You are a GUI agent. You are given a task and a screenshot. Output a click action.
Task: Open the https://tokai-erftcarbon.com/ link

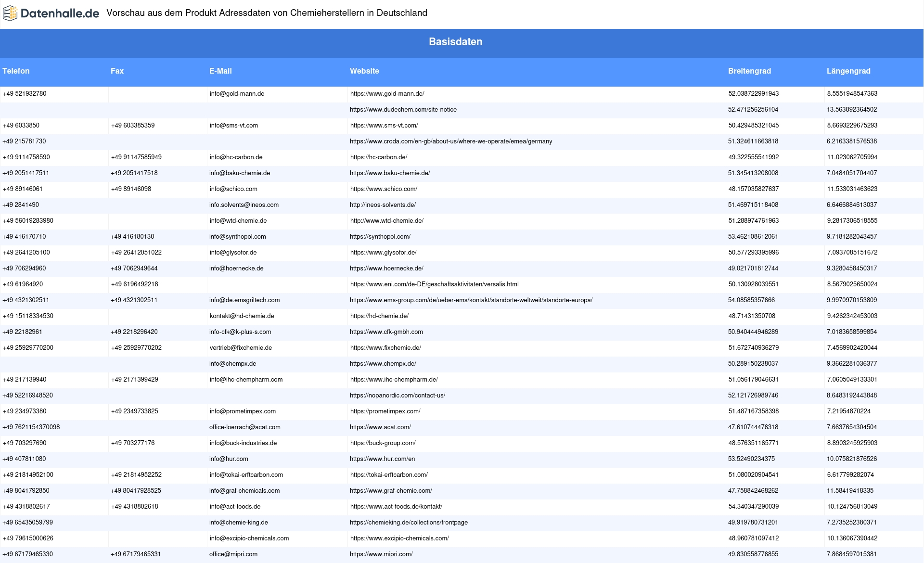coord(389,475)
